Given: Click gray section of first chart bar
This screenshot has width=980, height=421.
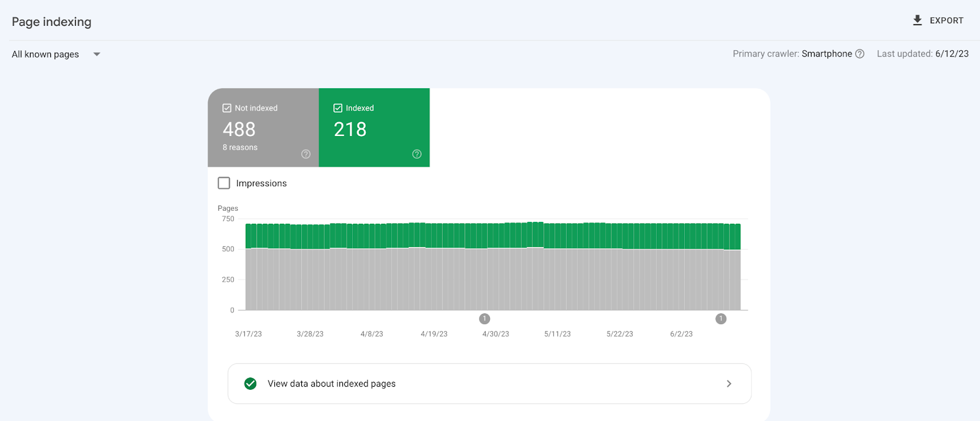Looking at the screenshot, I should coord(249,279).
